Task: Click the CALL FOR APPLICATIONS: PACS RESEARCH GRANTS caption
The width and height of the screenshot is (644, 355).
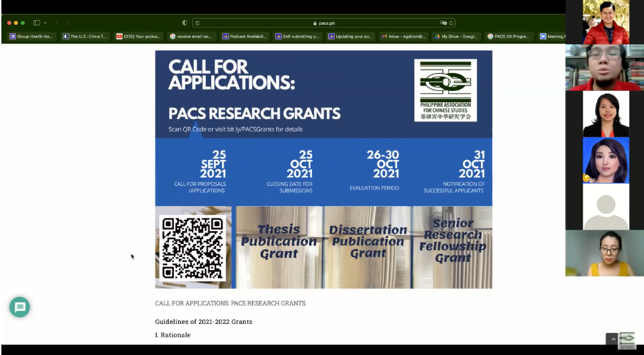Action: [231, 303]
